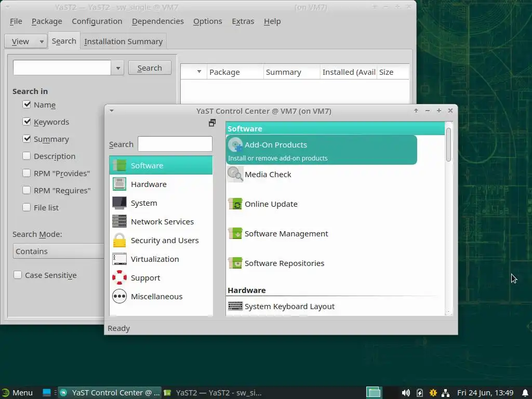This screenshot has height=399, width=532.
Task: Switch to workspace preview in the panel
Action: 374,393
